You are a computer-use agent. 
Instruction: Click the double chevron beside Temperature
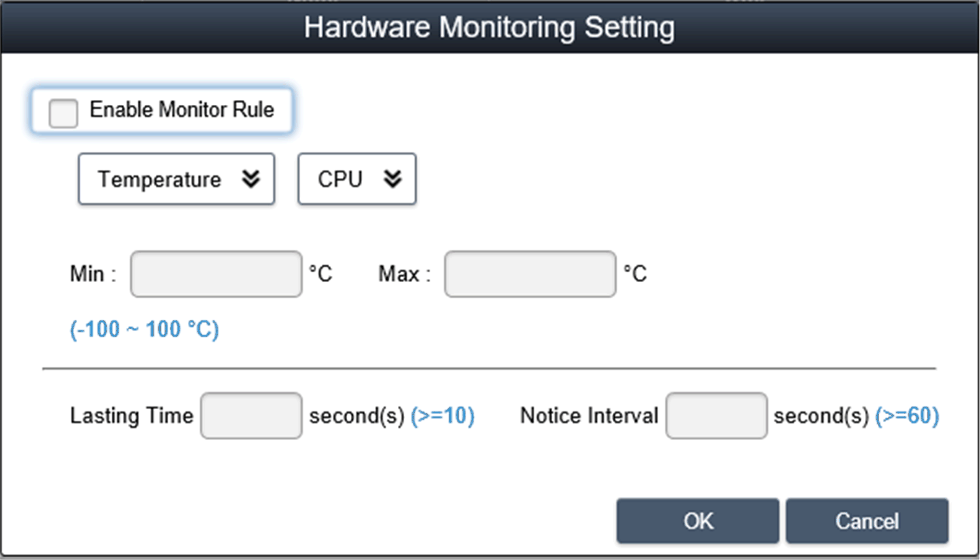tap(251, 179)
